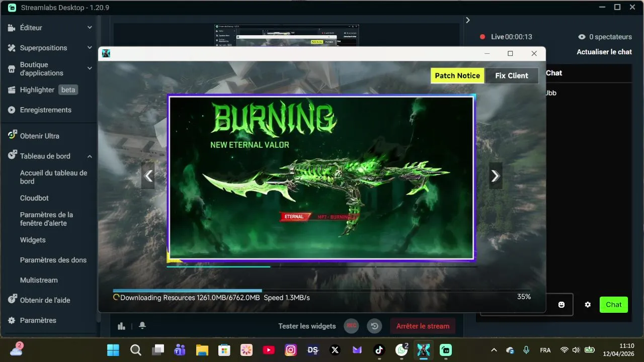The image size is (644, 362).
Task: Open Instagram from the taskbar
Action: (290, 350)
